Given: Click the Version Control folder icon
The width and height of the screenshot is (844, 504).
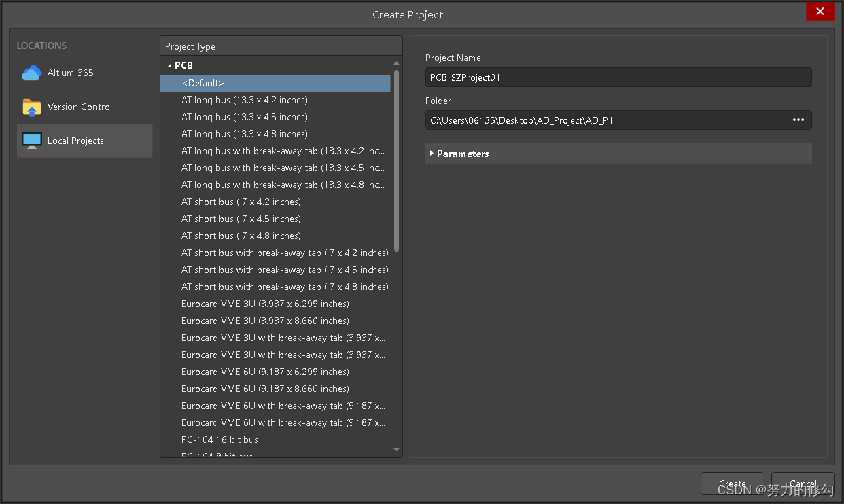Looking at the screenshot, I should click(31, 107).
